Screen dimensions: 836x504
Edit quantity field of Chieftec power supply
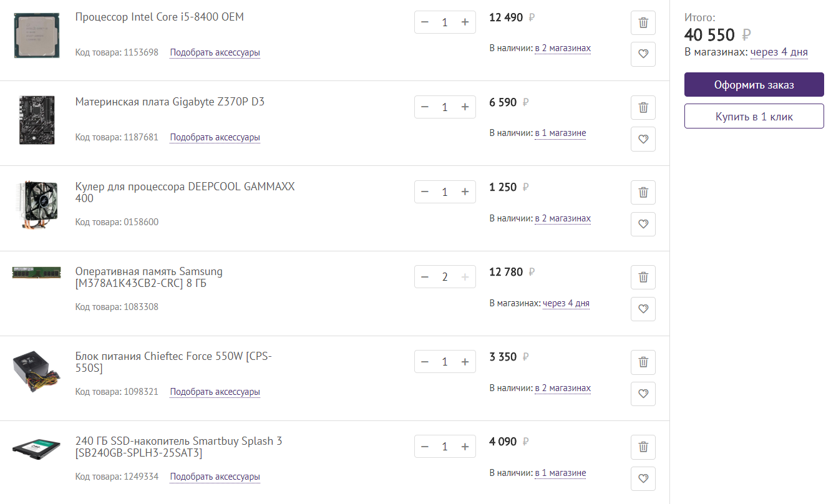[x=445, y=362]
